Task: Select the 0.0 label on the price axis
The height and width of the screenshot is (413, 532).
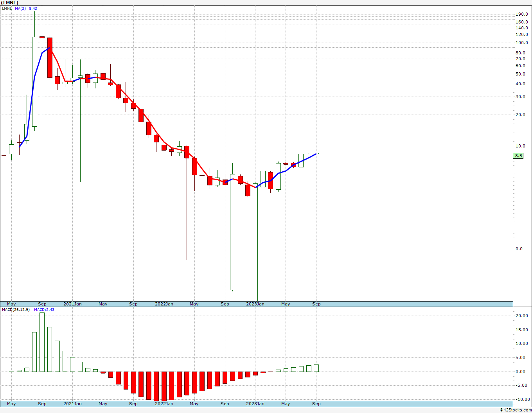Action: (519, 249)
